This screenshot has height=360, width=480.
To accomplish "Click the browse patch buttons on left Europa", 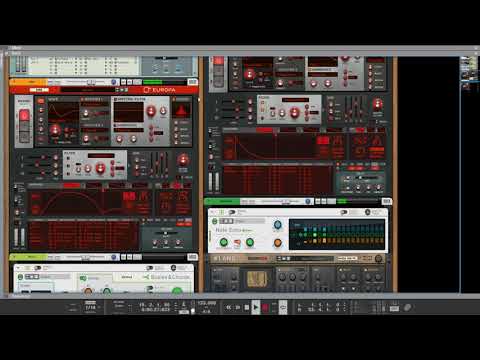I will pyautogui.click(x=122, y=90).
